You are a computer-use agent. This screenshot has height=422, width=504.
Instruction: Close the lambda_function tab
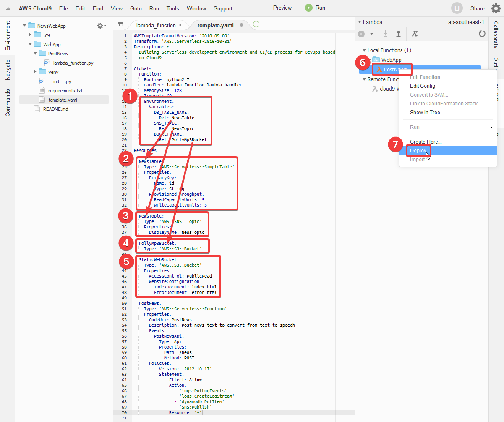tap(180, 25)
